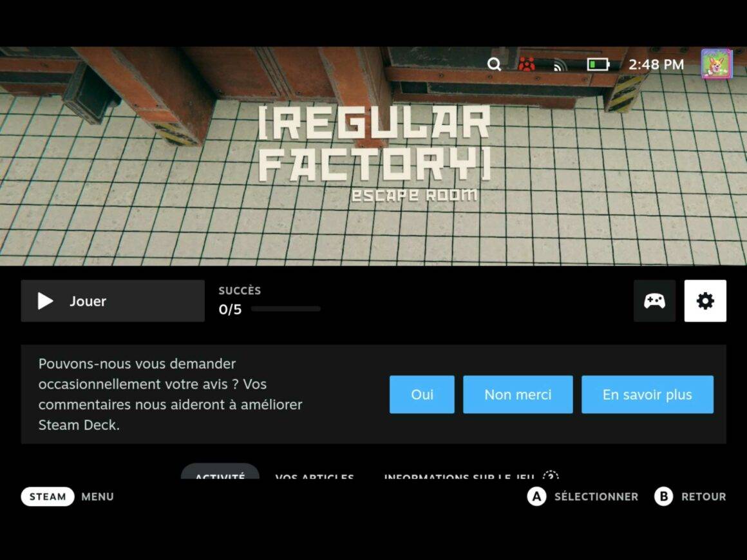Click the Regular Factory Escape Room banner

(373, 156)
